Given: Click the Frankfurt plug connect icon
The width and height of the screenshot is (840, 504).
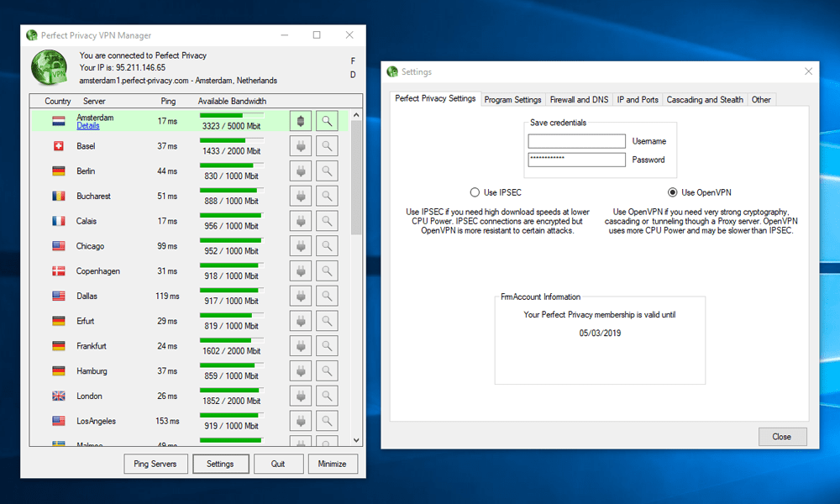Looking at the screenshot, I should pos(301,346).
